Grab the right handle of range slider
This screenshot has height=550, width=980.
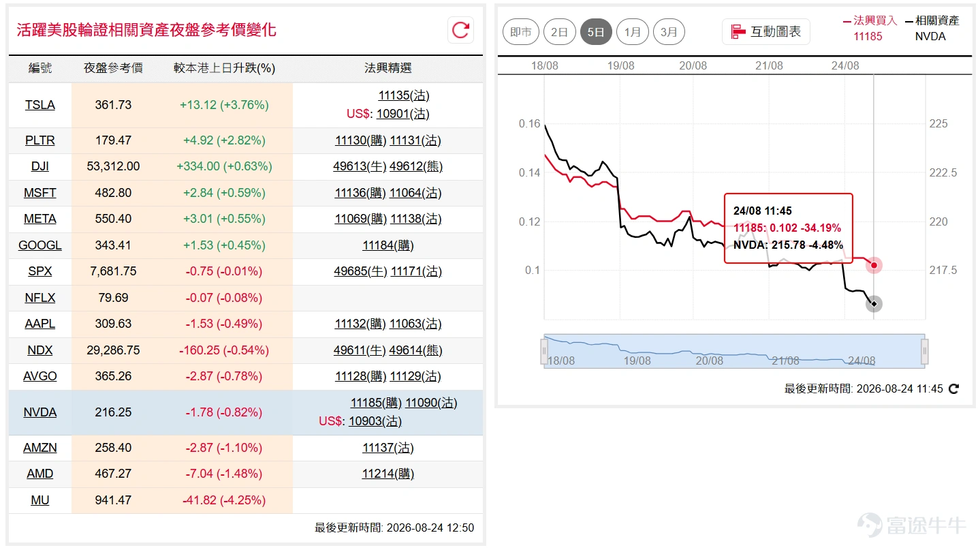coord(925,351)
